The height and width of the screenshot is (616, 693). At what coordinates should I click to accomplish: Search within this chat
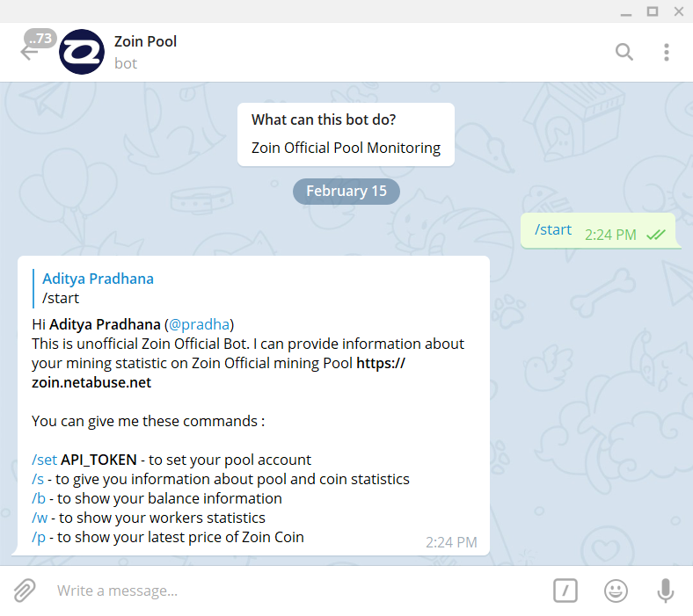point(624,52)
